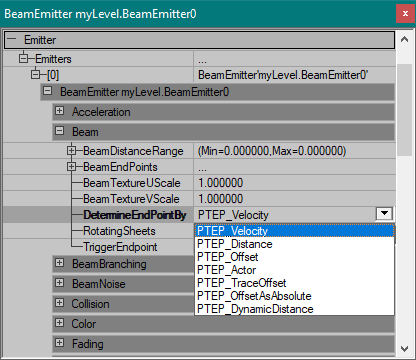Collapse the Emitters tree node

click(23, 59)
